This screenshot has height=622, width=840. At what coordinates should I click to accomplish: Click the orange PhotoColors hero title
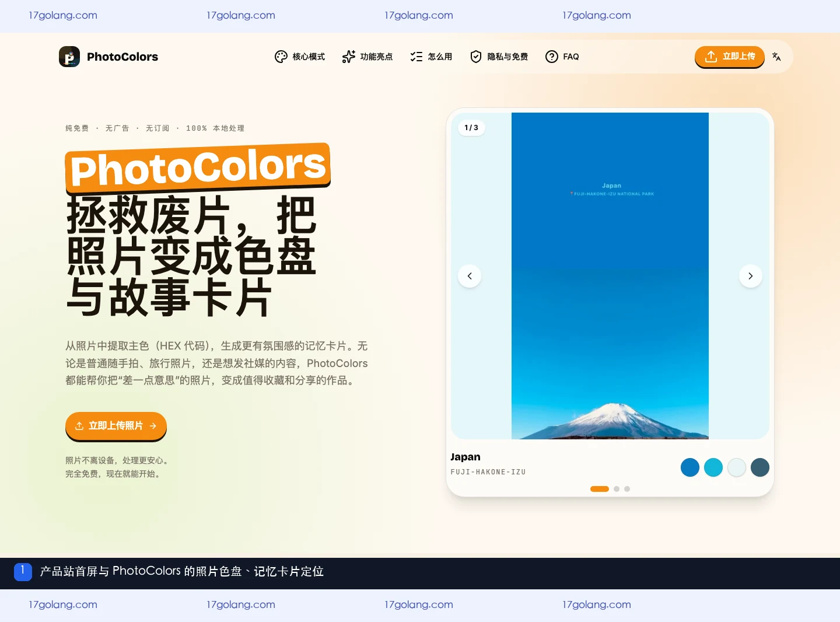(x=198, y=168)
